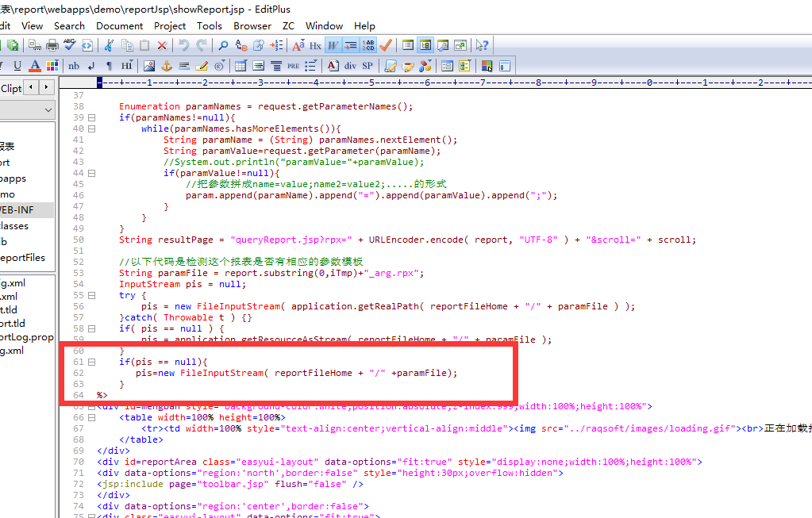Click the Hx hex viewer icon
This screenshot has height=518, width=812.
point(315,45)
